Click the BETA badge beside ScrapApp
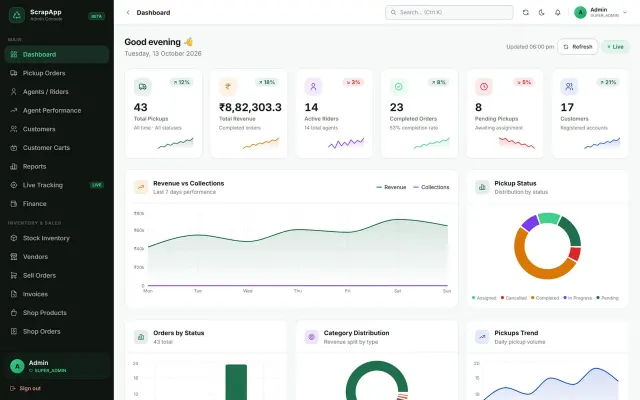Image resolution: width=640 pixels, height=400 pixels. (x=96, y=16)
